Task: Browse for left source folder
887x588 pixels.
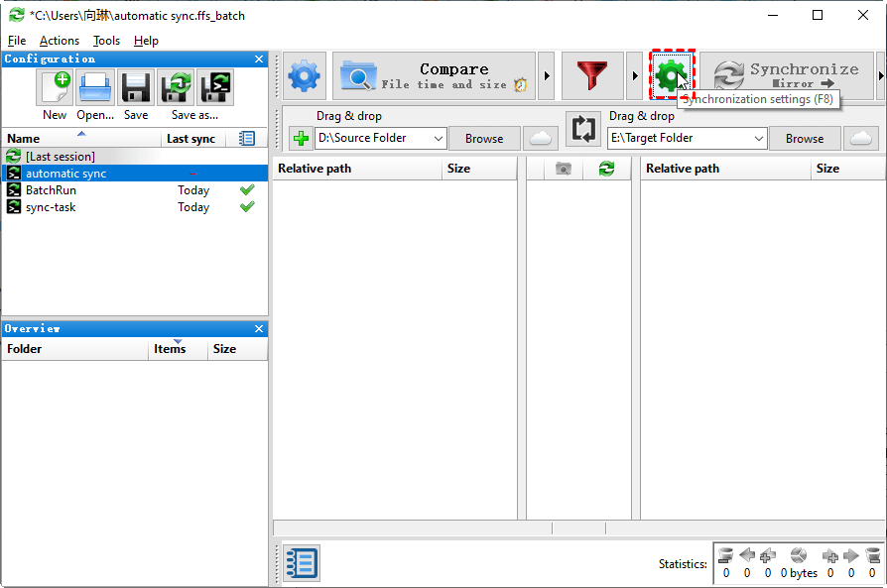Action: (484, 139)
